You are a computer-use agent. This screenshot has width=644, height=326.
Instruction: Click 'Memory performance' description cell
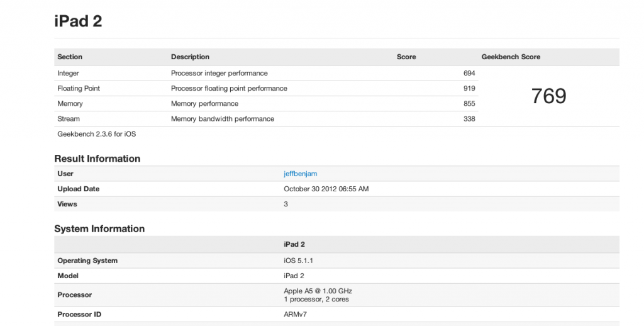(x=204, y=104)
